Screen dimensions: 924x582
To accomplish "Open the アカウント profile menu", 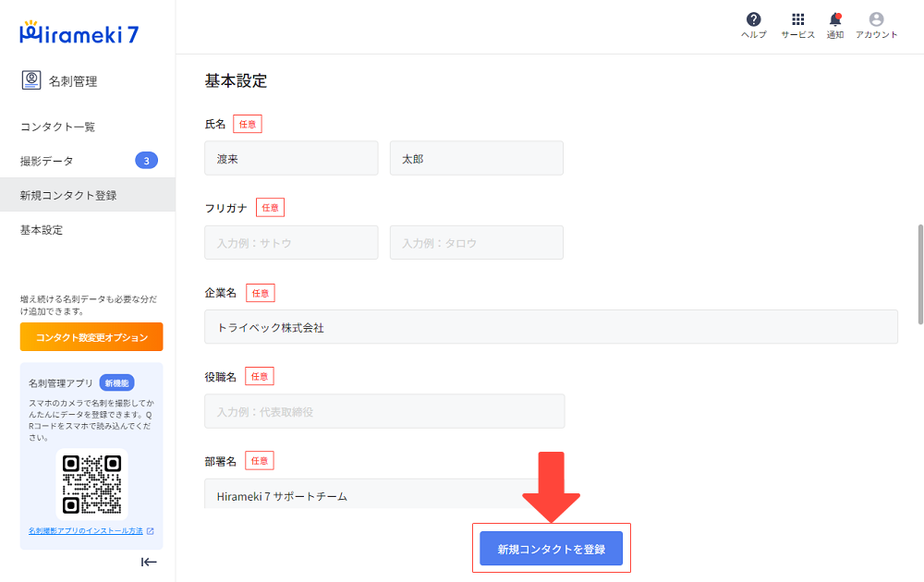I will tap(876, 25).
